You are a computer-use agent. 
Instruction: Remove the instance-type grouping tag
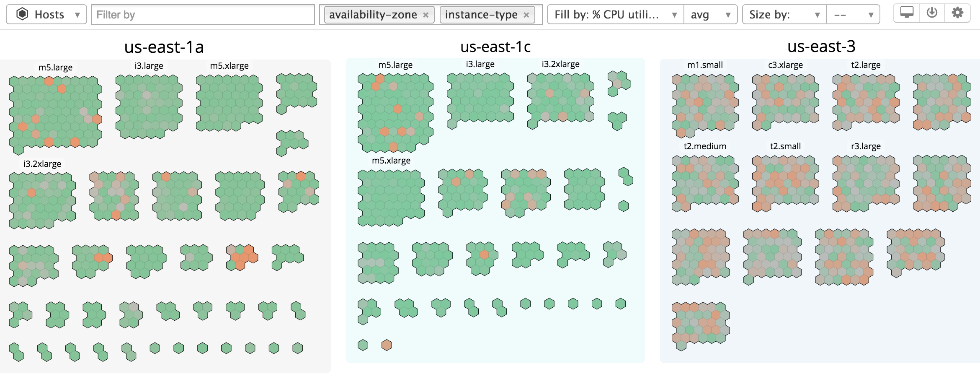click(527, 15)
